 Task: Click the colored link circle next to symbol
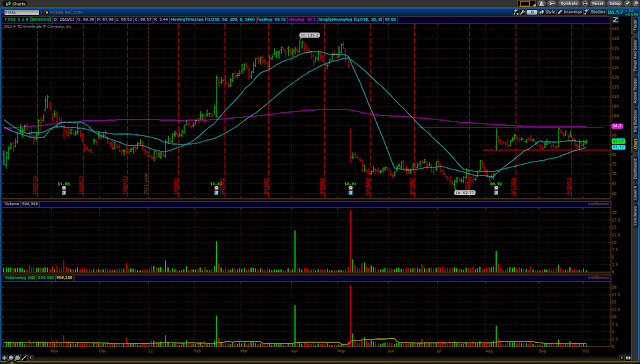pos(47,12)
